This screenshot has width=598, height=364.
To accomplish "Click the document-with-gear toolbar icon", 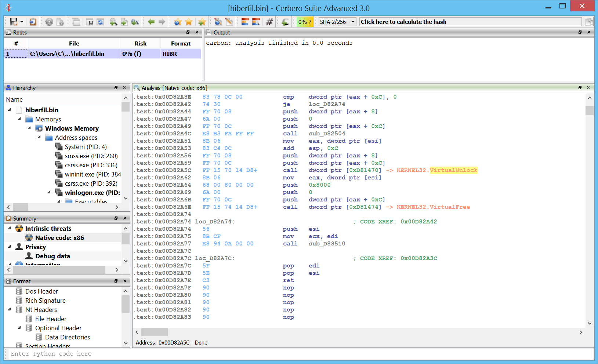I will (60, 22).
